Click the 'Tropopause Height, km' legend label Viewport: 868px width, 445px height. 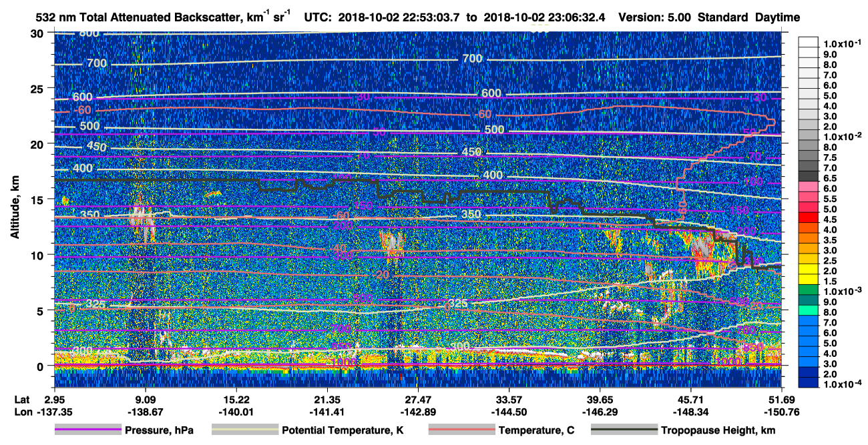pyautogui.click(x=718, y=431)
